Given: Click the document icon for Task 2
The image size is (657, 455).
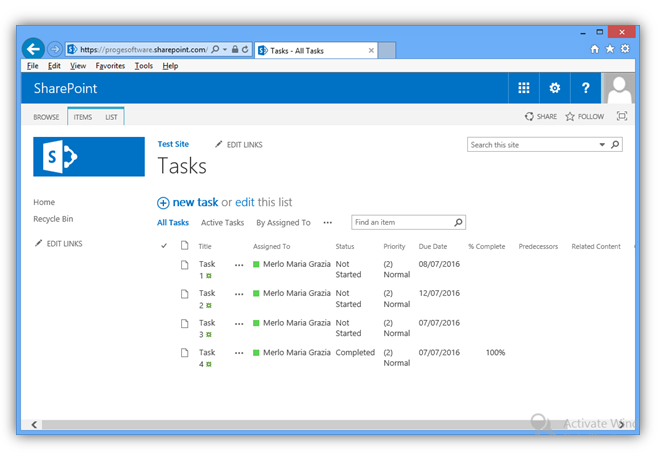Looking at the screenshot, I should click(x=184, y=294).
